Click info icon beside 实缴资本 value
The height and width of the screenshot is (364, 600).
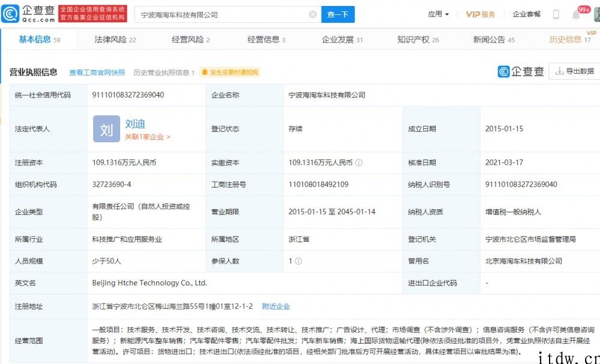(x=359, y=163)
